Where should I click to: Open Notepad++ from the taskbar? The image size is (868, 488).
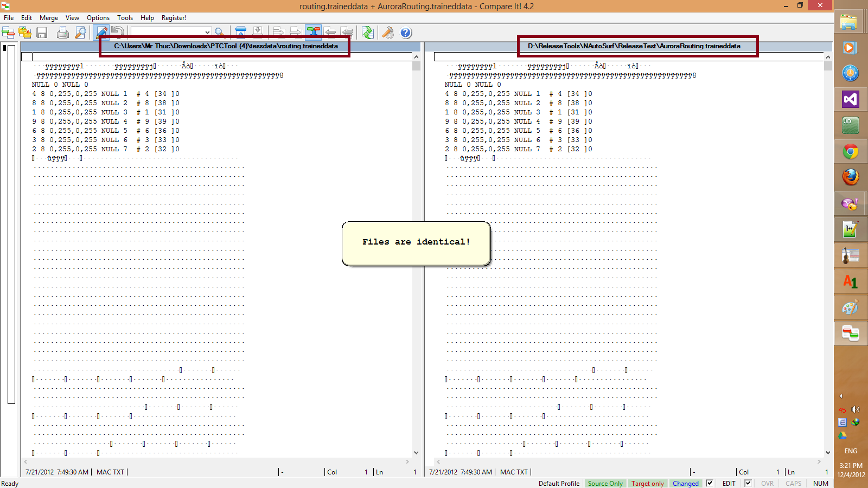tap(850, 229)
